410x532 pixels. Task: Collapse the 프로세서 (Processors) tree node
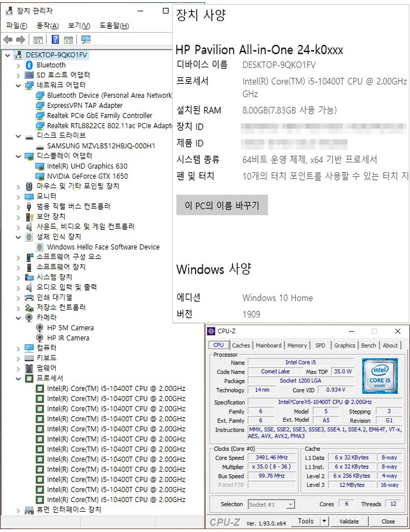coord(19,378)
